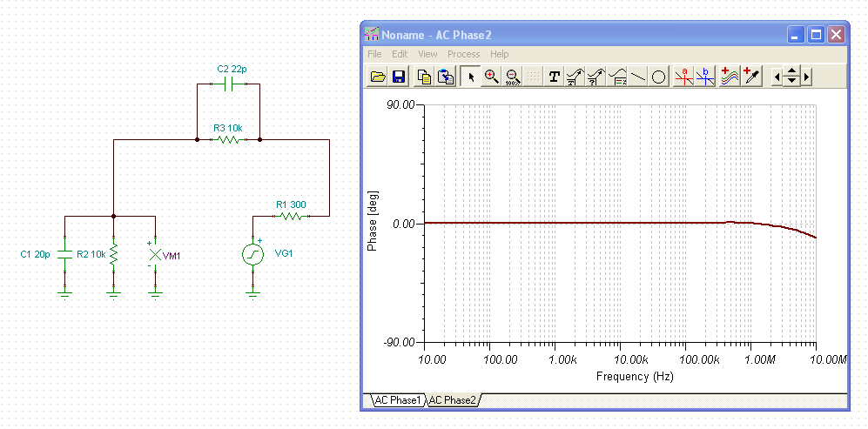Enable cursor a red crosshair

683,77
